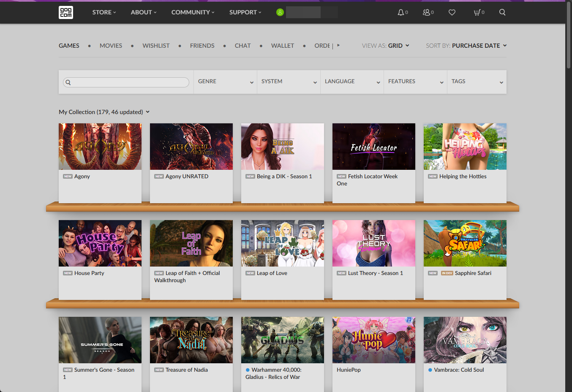Viewport: 572px width, 392px height.
Task: Open the Agony game cover
Action: [100, 147]
